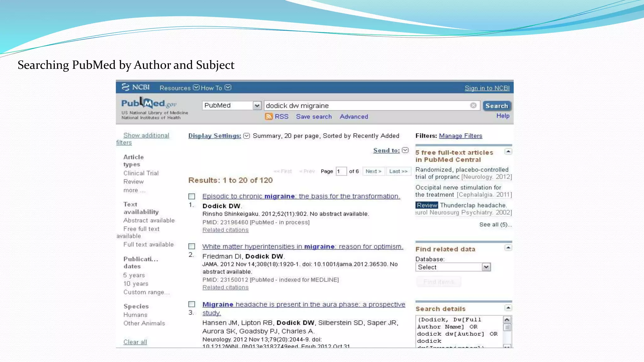Filter by Review article type
Screen dimensions: 644x362
click(x=133, y=182)
